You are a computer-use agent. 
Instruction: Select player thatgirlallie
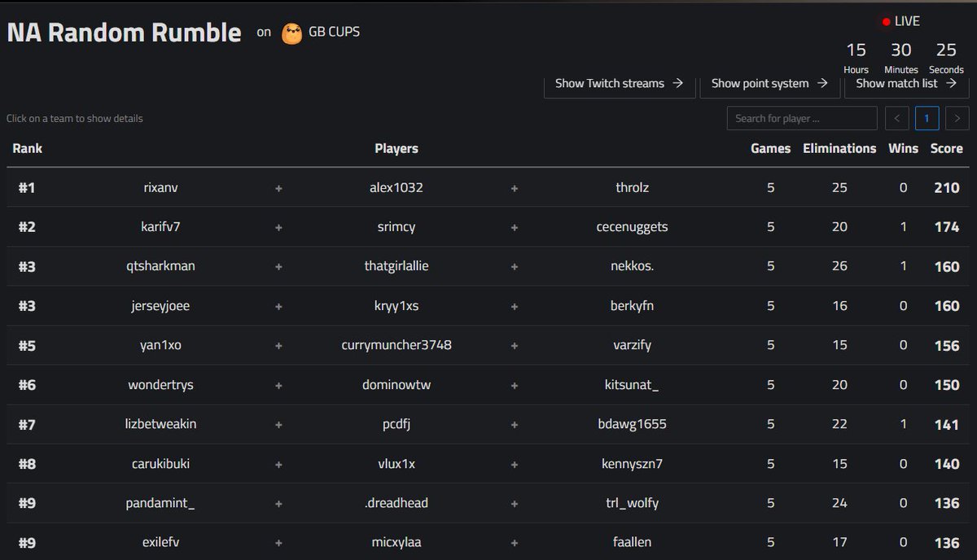396,266
